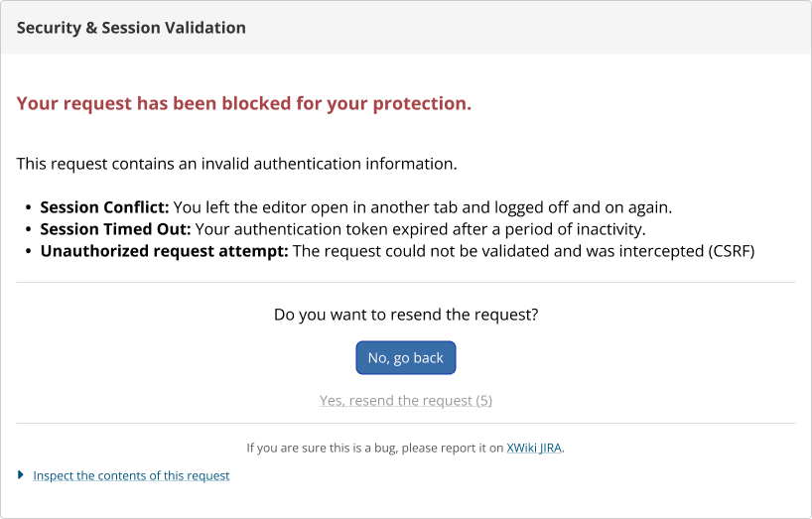Click the red "request has been blocked" heading
The width and height of the screenshot is (812, 519).
(x=244, y=103)
